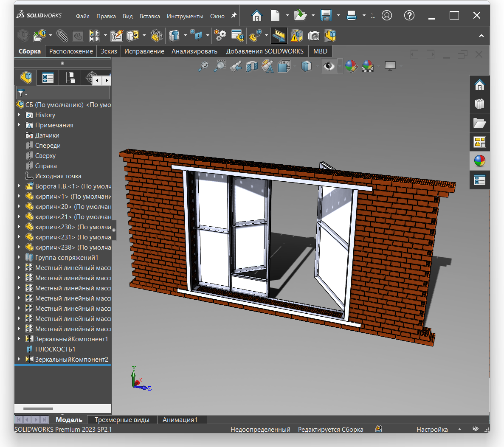
Task: Toggle the Measure tool in the toolbar
Action: 279,36
